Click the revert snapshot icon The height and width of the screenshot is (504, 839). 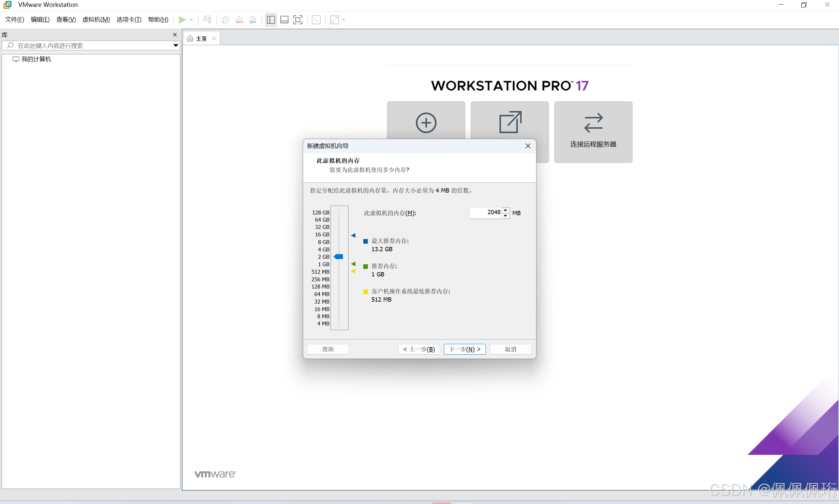(239, 20)
